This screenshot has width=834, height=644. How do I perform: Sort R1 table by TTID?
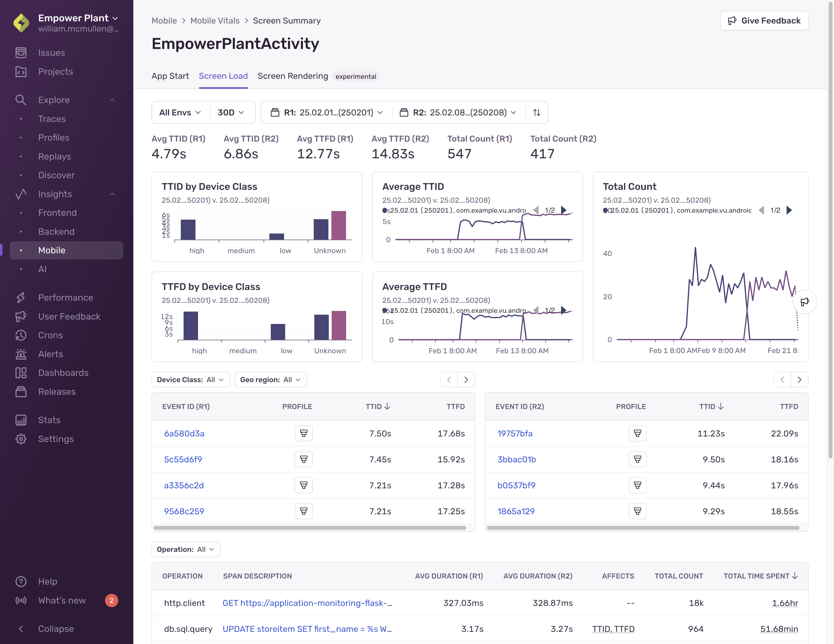point(378,406)
